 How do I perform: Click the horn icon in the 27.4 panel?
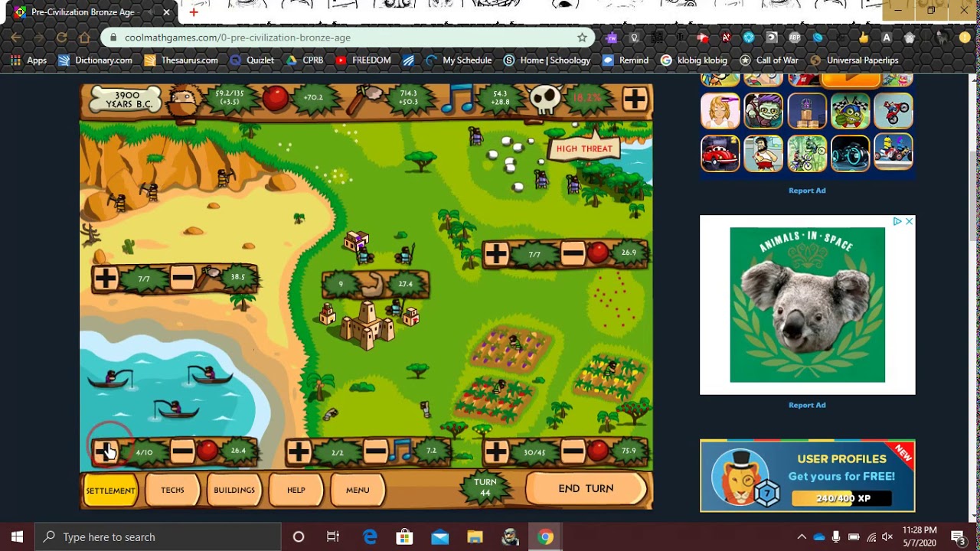click(x=373, y=284)
